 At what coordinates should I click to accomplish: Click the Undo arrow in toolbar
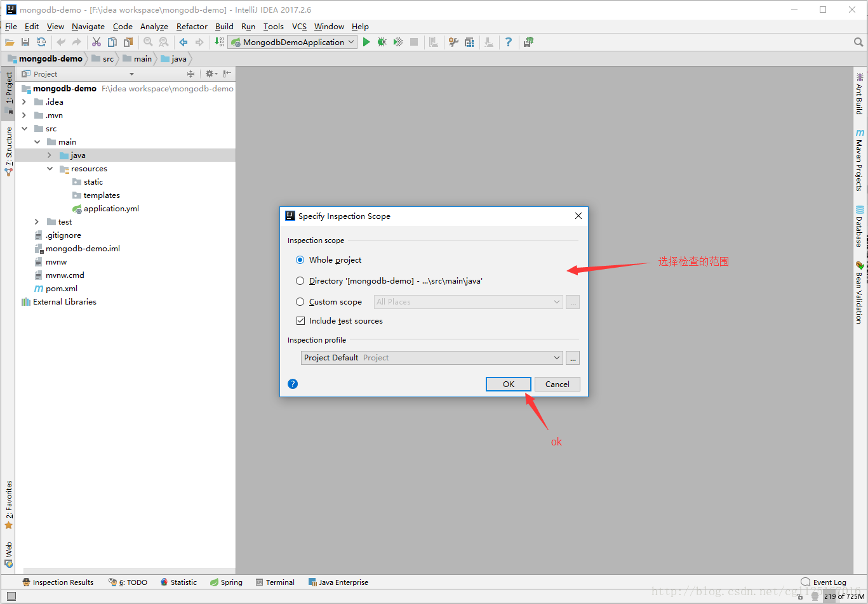point(61,43)
